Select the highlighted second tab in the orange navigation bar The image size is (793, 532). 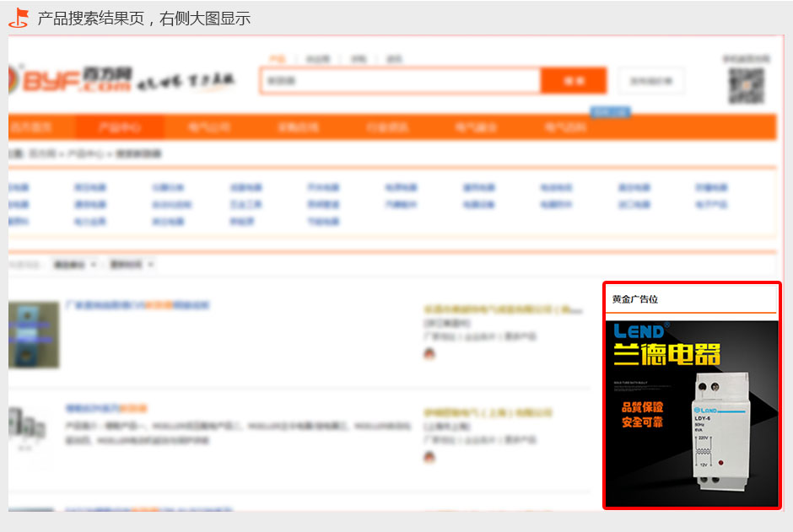click(x=119, y=127)
